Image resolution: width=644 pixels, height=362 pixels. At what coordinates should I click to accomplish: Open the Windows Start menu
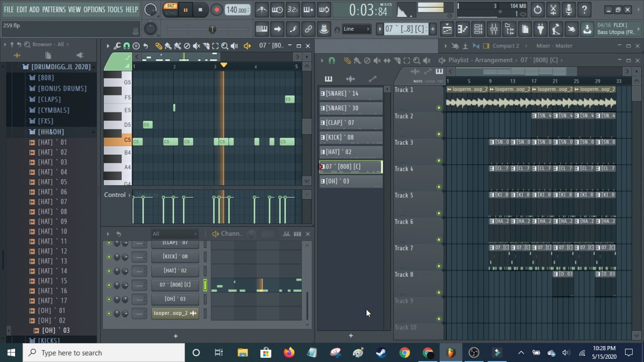click(11, 352)
